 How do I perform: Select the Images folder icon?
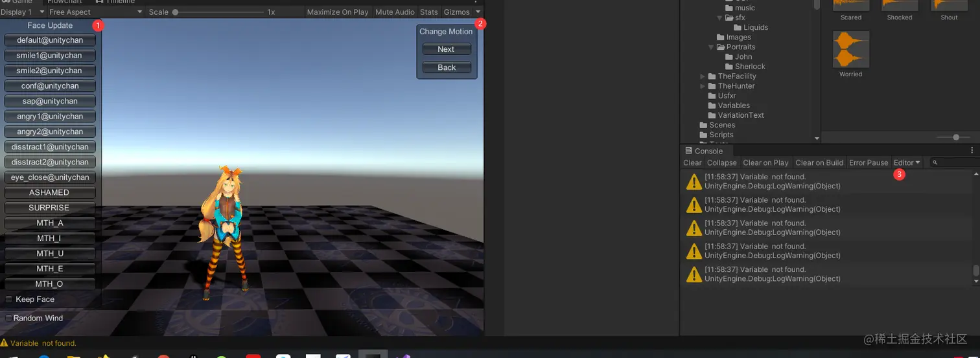(721, 37)
